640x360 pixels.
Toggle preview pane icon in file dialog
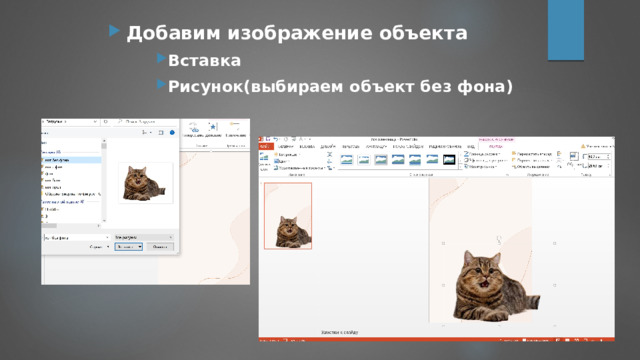point(161,133)
